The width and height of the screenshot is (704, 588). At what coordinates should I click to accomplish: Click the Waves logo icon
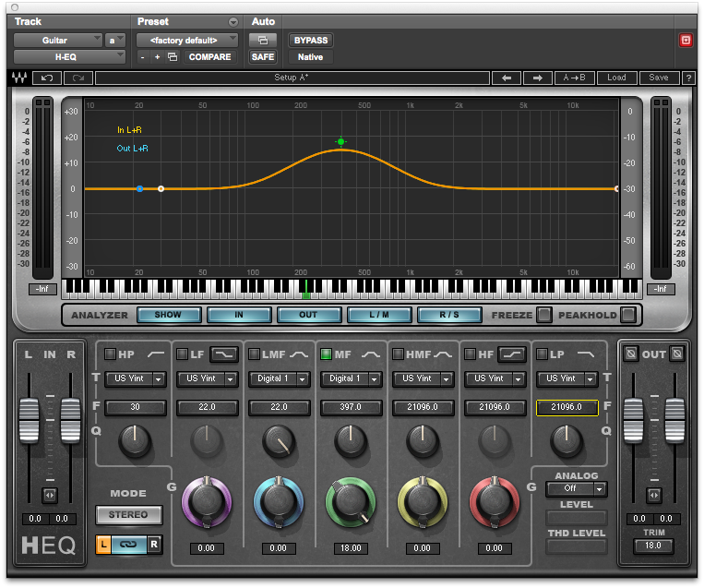pos(19,78)
